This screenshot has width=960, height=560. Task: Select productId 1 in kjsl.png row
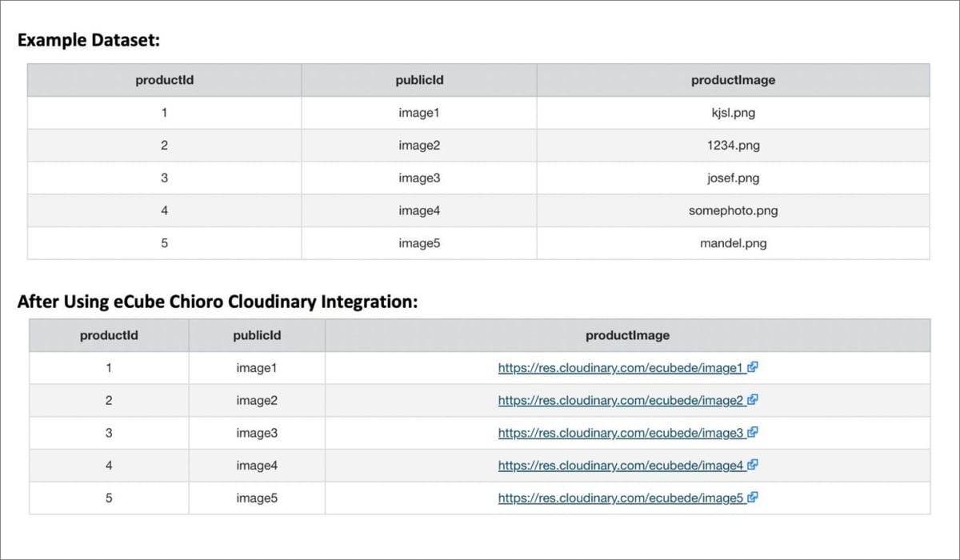164,113
